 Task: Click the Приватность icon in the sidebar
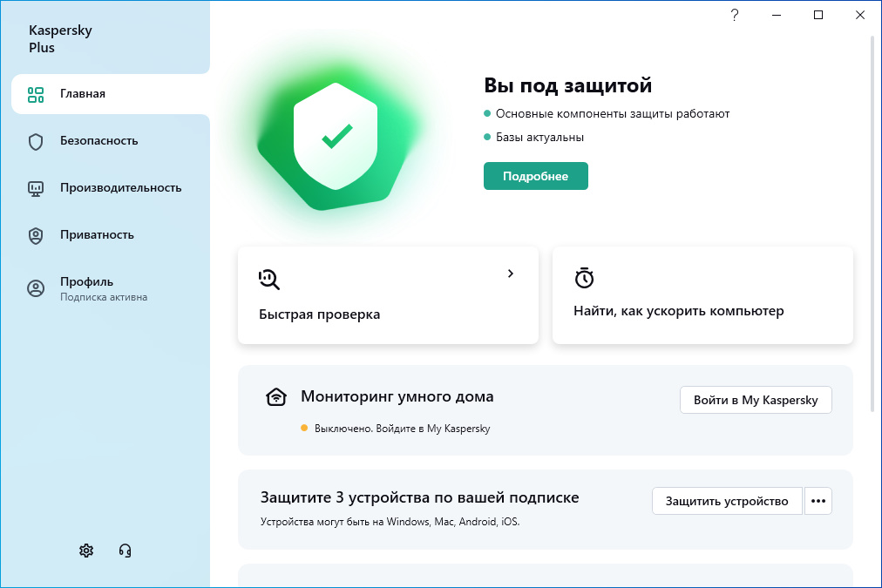36,235
